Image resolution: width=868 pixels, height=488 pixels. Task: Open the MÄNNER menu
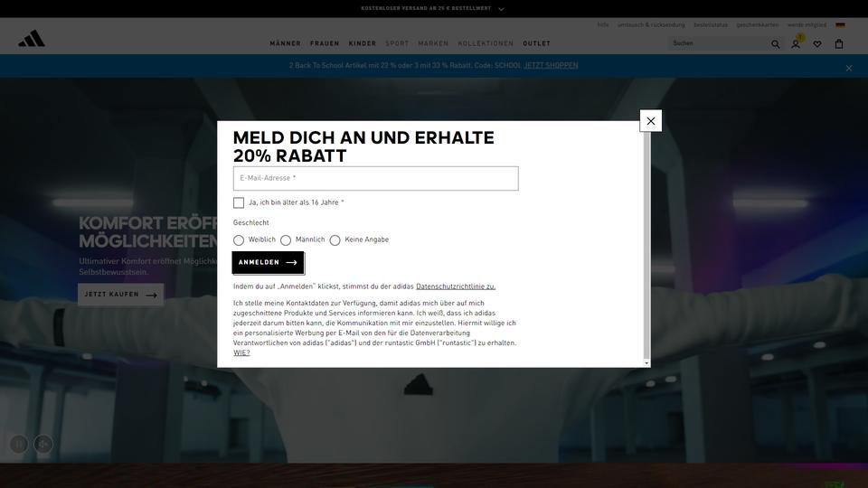[285, 43]
